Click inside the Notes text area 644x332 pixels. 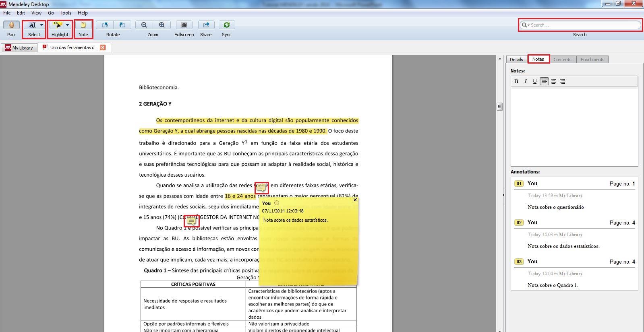574,126
